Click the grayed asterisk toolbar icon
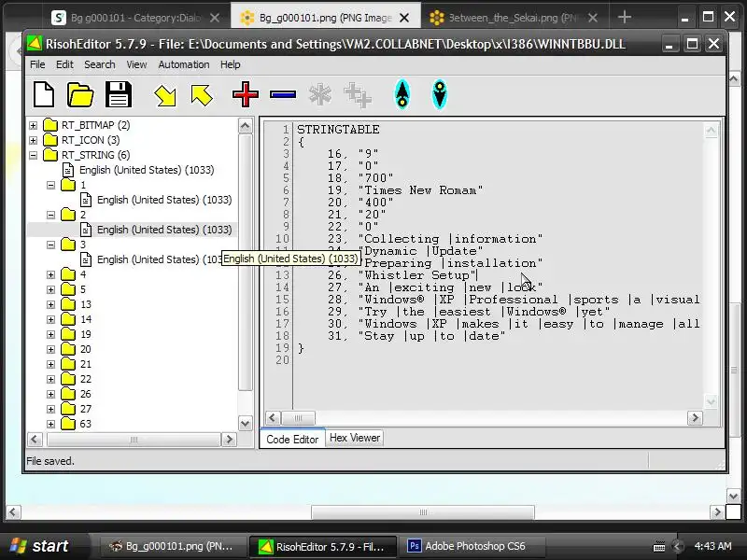The width and height of the screenshot is (747, 560). tap(319, 95)
